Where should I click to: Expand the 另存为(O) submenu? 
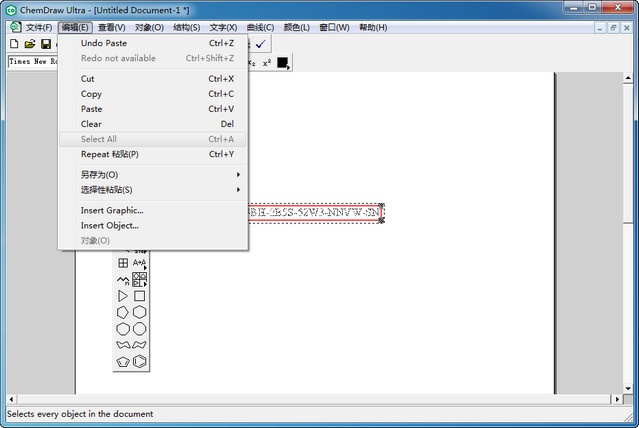[x=153, y=174]
